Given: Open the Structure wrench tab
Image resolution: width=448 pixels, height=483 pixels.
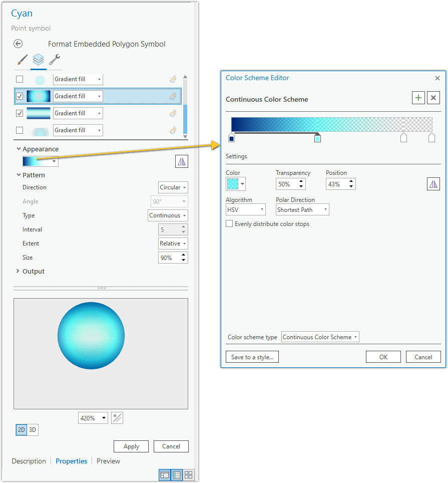Looking at the screenshot, I should click(x=55, y=60).
